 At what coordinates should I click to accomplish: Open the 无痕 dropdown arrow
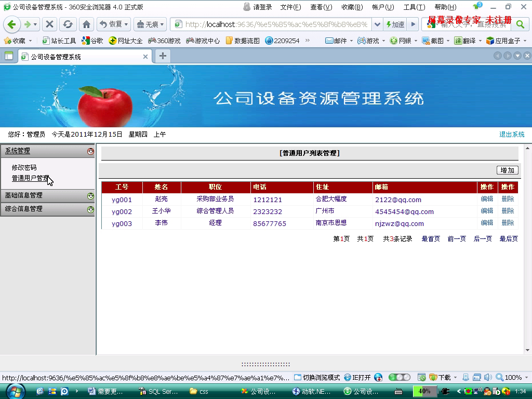point(162,24)
